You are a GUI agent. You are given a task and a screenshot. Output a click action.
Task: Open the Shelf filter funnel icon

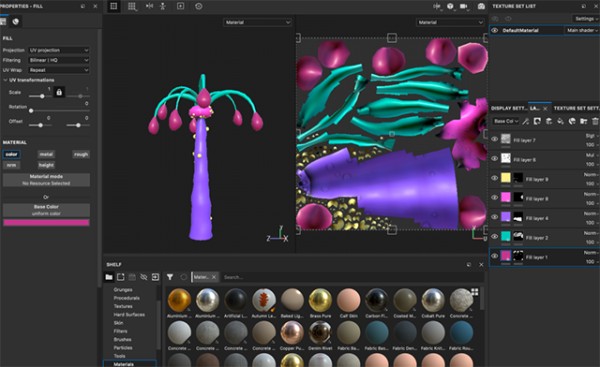170,277
